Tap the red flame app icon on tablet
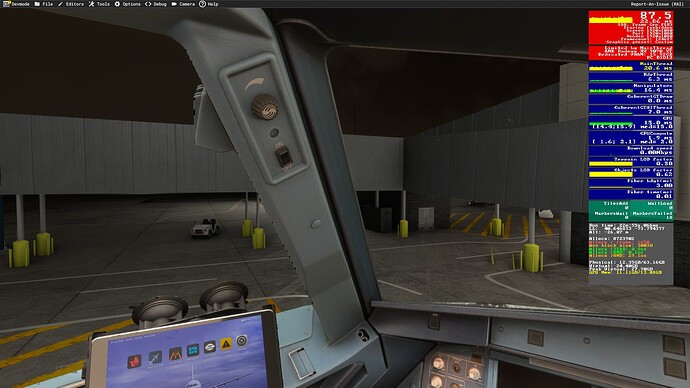Screen dimensions: 690x388 tap(135, 361)
